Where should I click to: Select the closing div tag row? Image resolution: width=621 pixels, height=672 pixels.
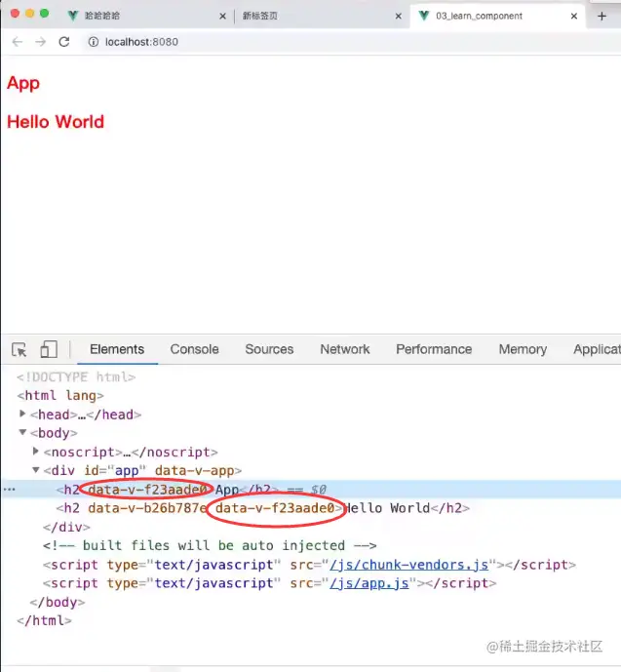pyautogui.click(x=66, y=527)
